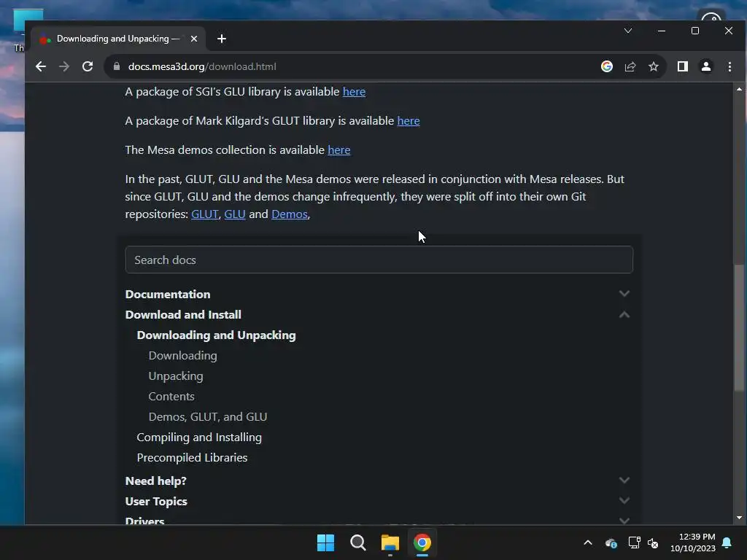Close the Downloading and Unpacking tab
The width and height of the screenshot is (747, 560).
(x=194, y=39)
